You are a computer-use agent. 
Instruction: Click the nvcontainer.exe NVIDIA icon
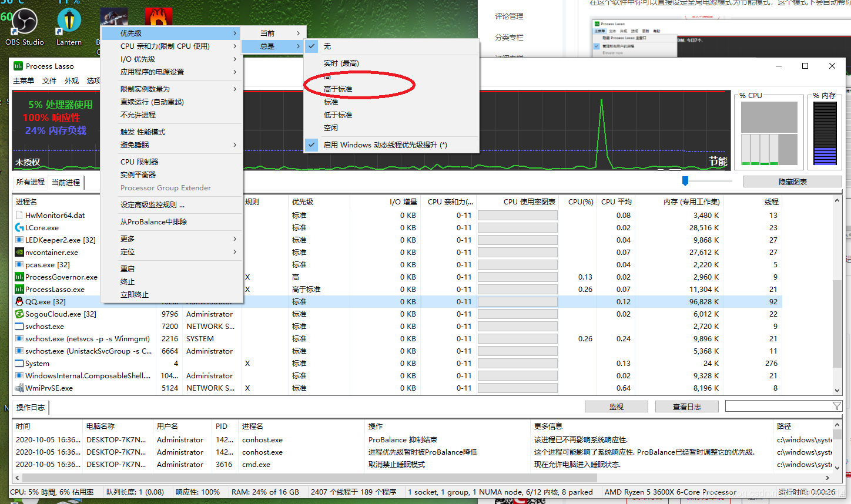point(19,253)
